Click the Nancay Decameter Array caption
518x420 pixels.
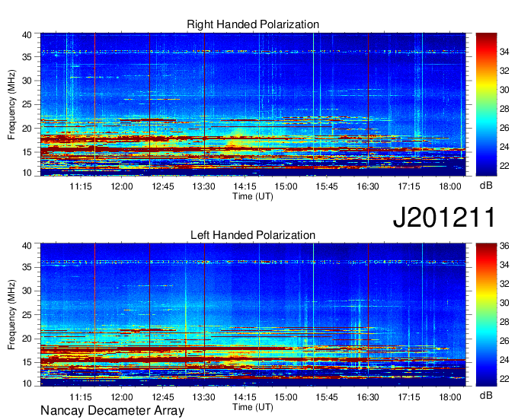112,411
